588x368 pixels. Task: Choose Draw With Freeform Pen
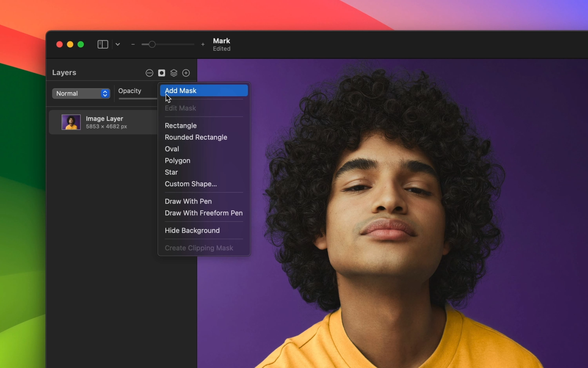[x=204, y=213]
